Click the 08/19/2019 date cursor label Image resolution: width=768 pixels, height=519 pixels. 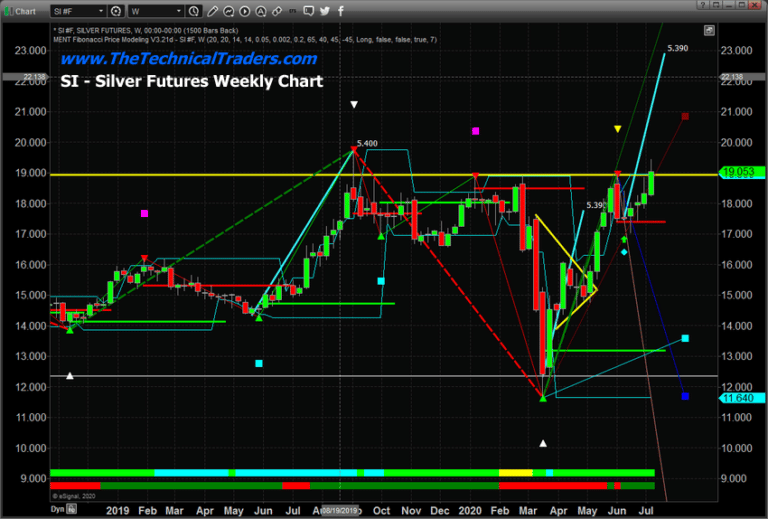pyautogui.click(x=340, y=511)
